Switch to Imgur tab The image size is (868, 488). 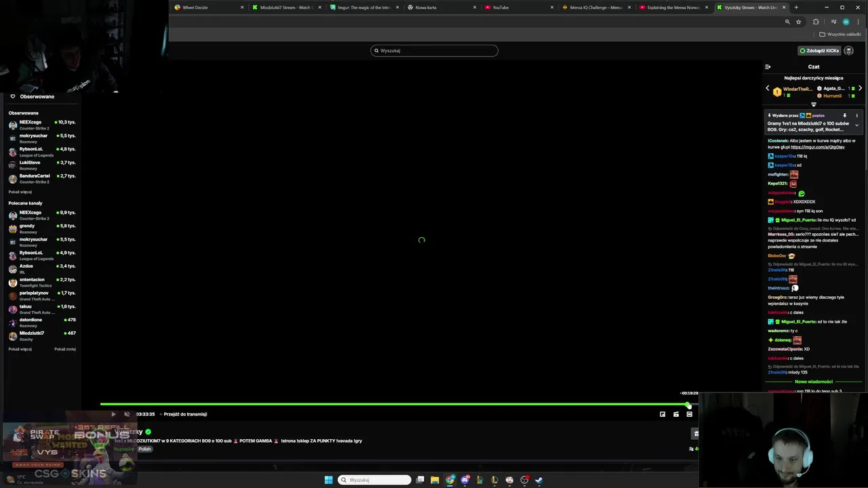click(x=363, y=7)
